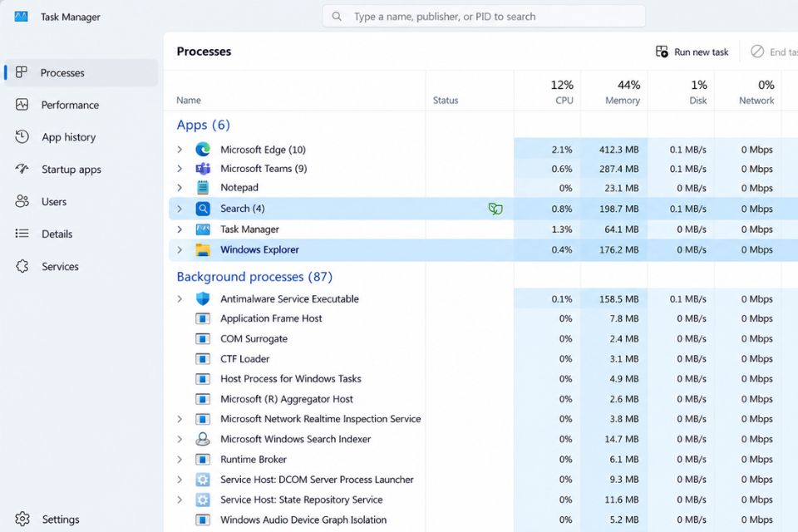Expand Antimalware Service Executable entry
This screenshot has height=532, width=798.
tap(180, 298)
